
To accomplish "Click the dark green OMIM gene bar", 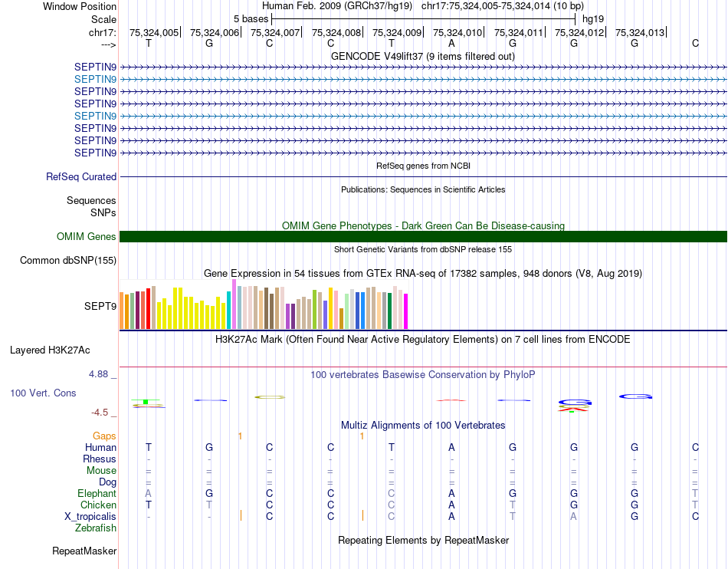I will 423,236.
